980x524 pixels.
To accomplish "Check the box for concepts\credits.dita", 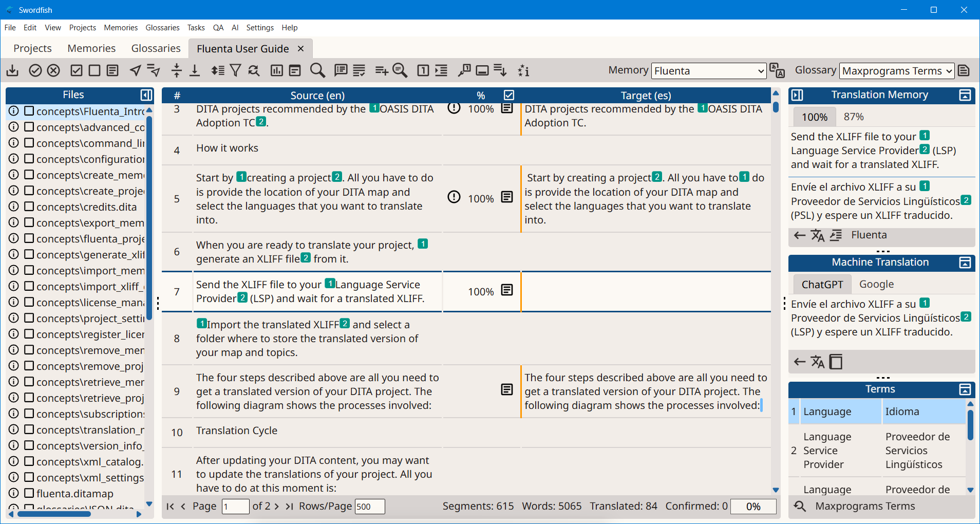I will pyautogui.click(x=29, y=207).
